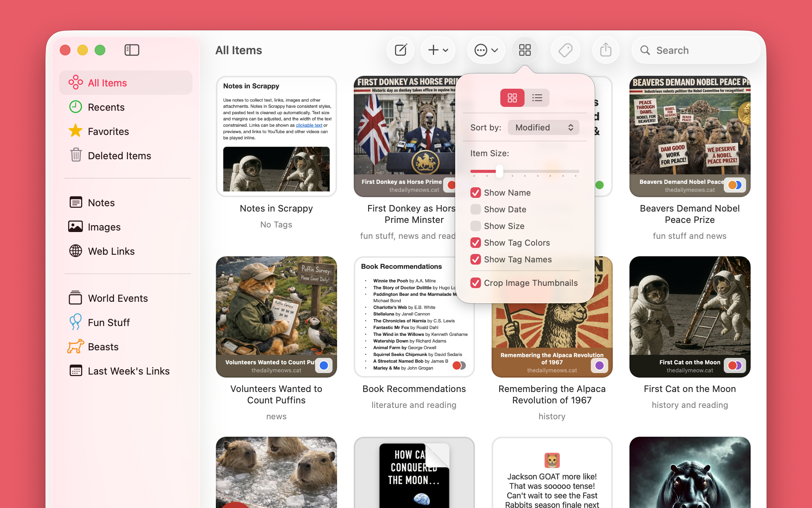The image size is (812, 508).
Task: Switch to icon grid view mode
Action: click(x=512, y=98)
